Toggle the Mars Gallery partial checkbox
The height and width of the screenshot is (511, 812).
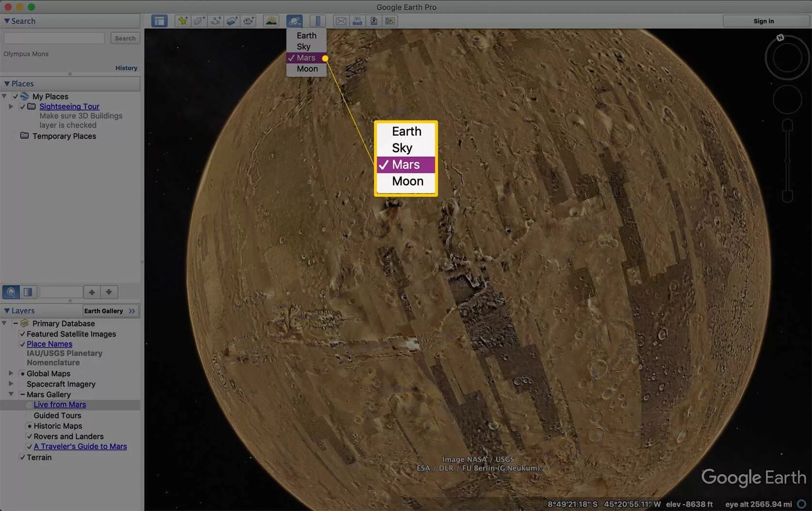point(22,395)
